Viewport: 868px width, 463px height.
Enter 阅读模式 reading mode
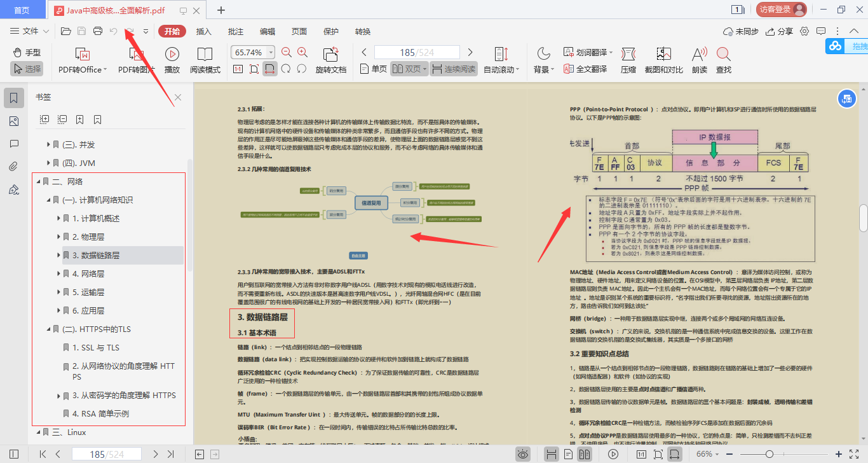(x=205, y=61)
